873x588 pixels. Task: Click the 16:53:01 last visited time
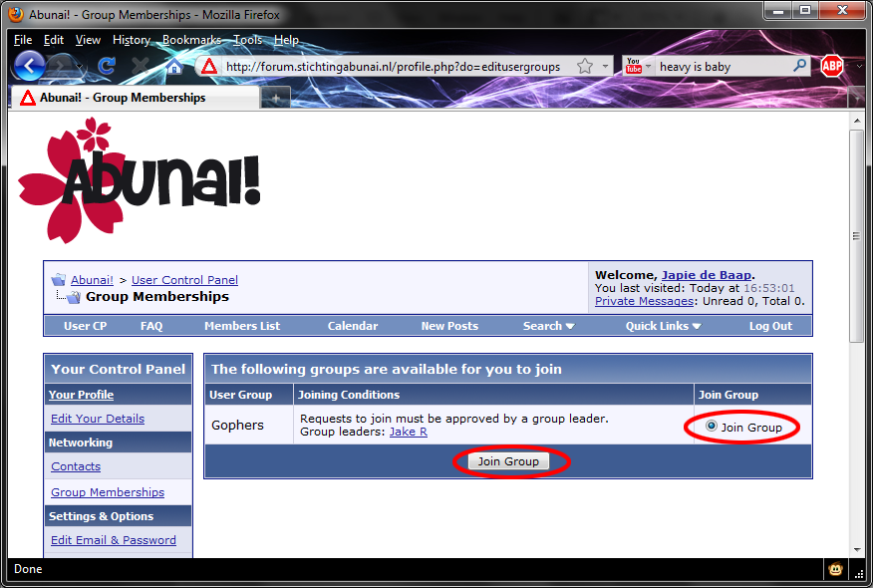(x=769, y=288)
